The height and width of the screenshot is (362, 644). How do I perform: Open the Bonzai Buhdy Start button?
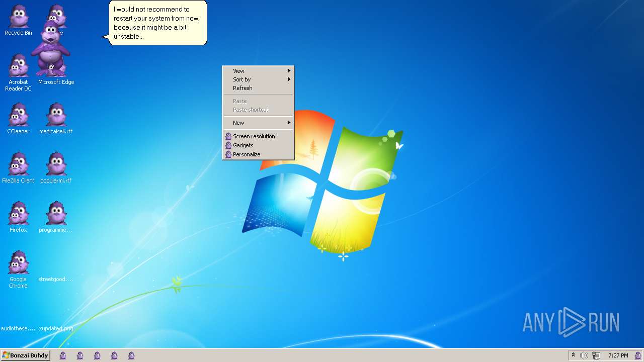click(25, 355)
